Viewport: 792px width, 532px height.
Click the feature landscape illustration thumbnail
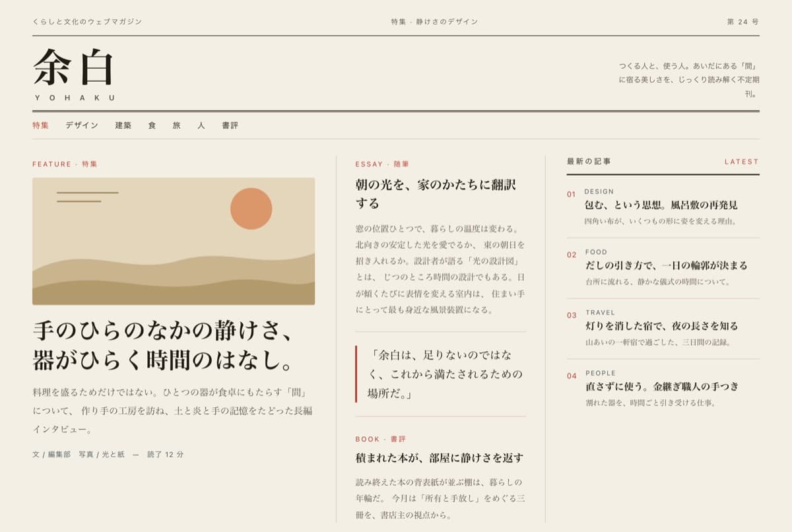(x=174, y=241)
